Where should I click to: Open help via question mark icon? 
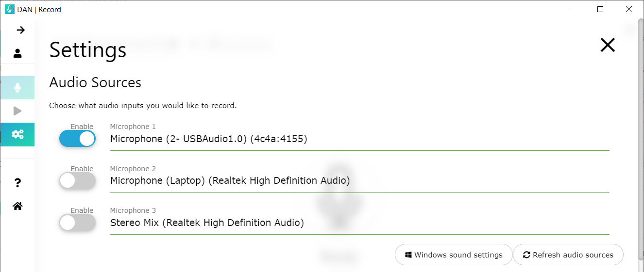click(17, 183)
